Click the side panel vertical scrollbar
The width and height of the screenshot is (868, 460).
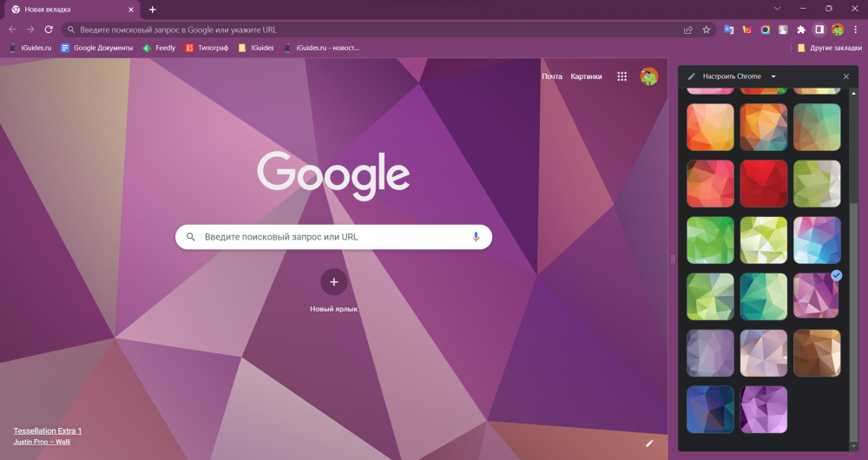point(853,322)
